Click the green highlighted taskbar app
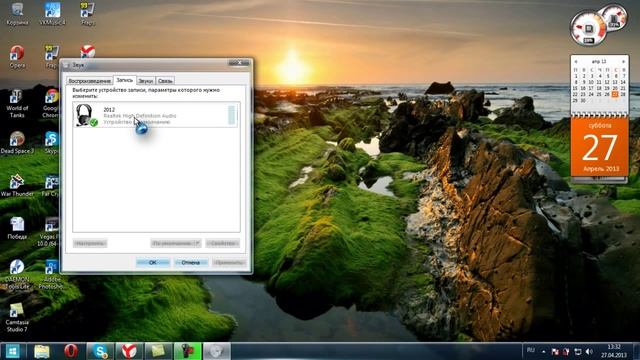Viewport: 640px width, 360px height. click(x=187, y=351)
